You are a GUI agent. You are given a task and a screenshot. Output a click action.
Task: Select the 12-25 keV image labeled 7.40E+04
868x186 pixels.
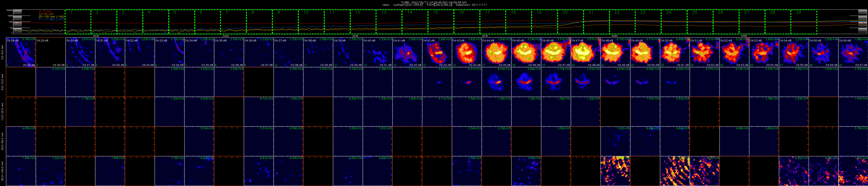(645, 111)
